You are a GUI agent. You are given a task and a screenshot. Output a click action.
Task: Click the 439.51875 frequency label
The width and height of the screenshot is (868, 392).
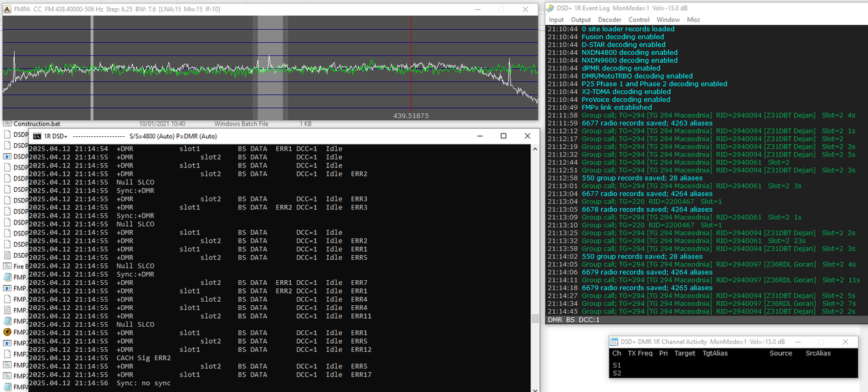tap(411, 116)
